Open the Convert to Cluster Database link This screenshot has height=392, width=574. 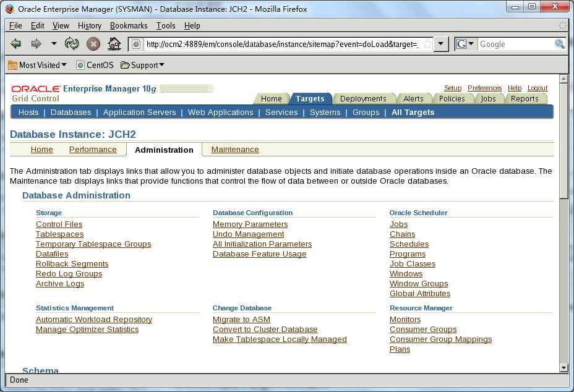265,329
